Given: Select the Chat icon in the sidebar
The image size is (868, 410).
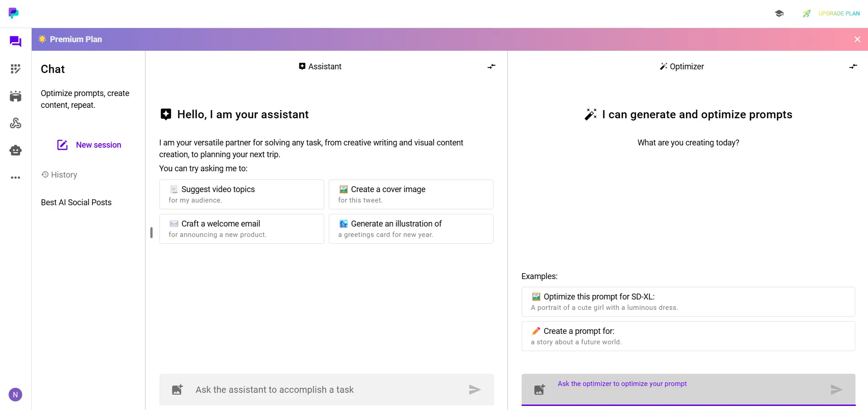Looking at the screenshot, I should 16,41.
